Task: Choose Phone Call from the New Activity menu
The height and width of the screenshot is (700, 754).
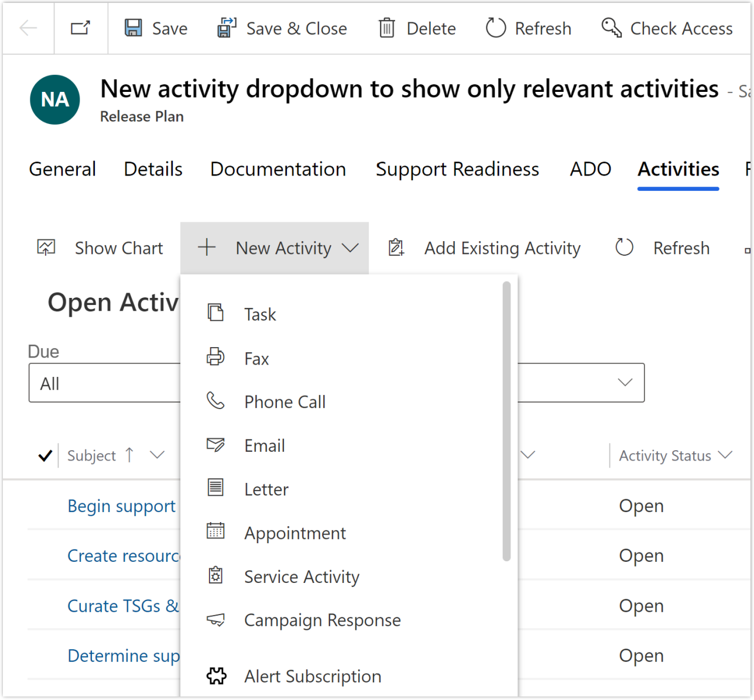Action: 285,402
